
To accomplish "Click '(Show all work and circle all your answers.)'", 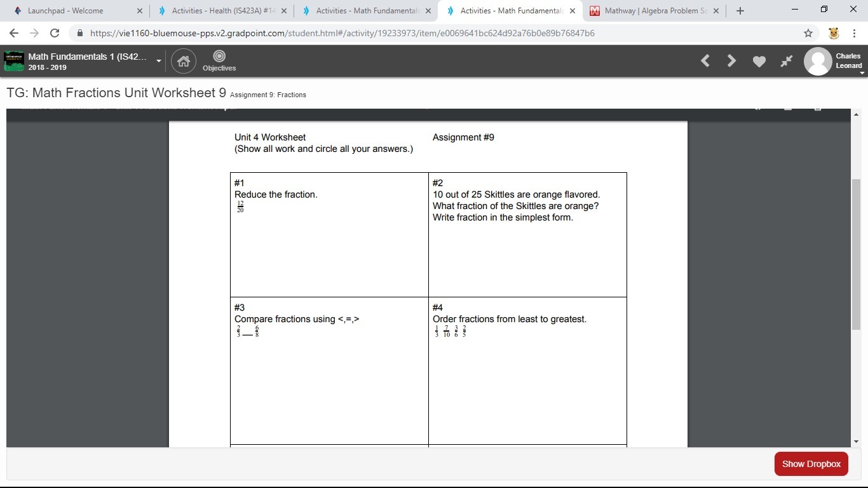I will point(323,149).
